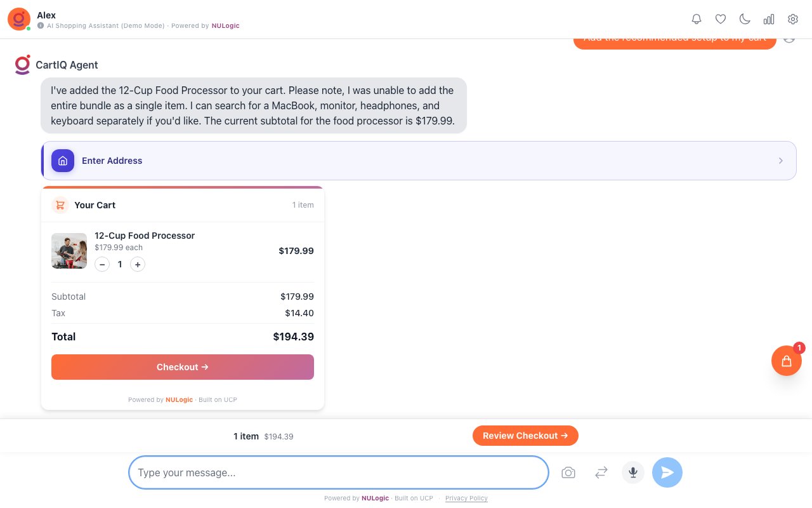Screen dimensions: 812x508
Task: Click the swap arrows icon
Action: tap(601, 472)
